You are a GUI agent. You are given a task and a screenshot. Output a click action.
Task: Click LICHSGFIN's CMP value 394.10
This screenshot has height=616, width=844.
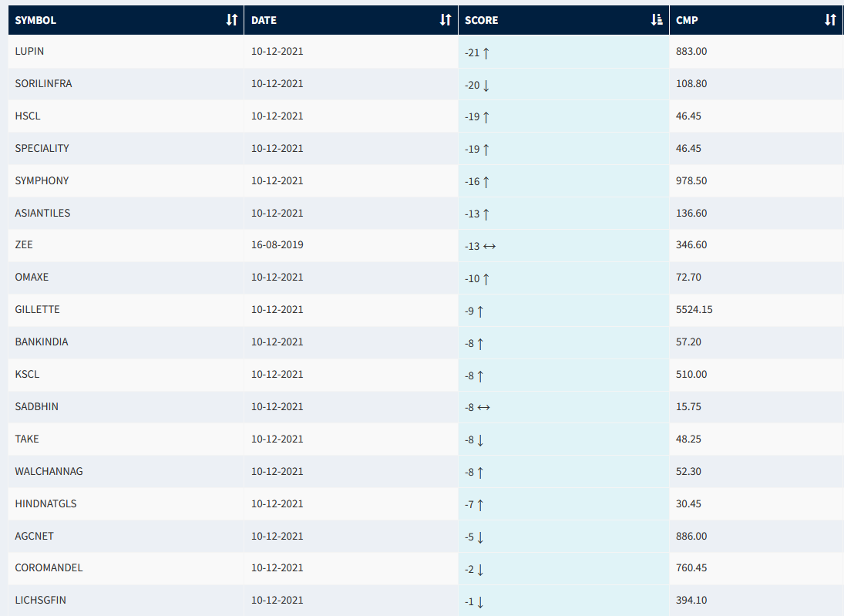(x=691, y=601)
